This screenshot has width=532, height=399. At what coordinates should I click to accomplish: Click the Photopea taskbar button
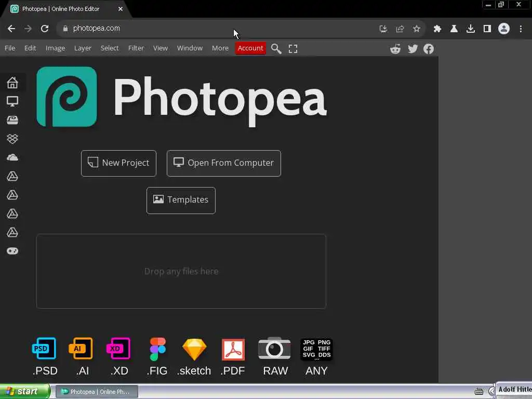(x=97, y=392)
